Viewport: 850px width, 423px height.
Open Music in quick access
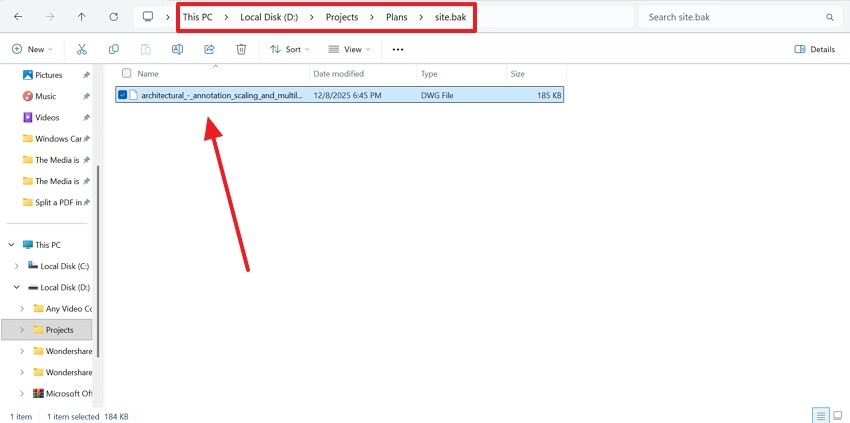pos(46,96)
